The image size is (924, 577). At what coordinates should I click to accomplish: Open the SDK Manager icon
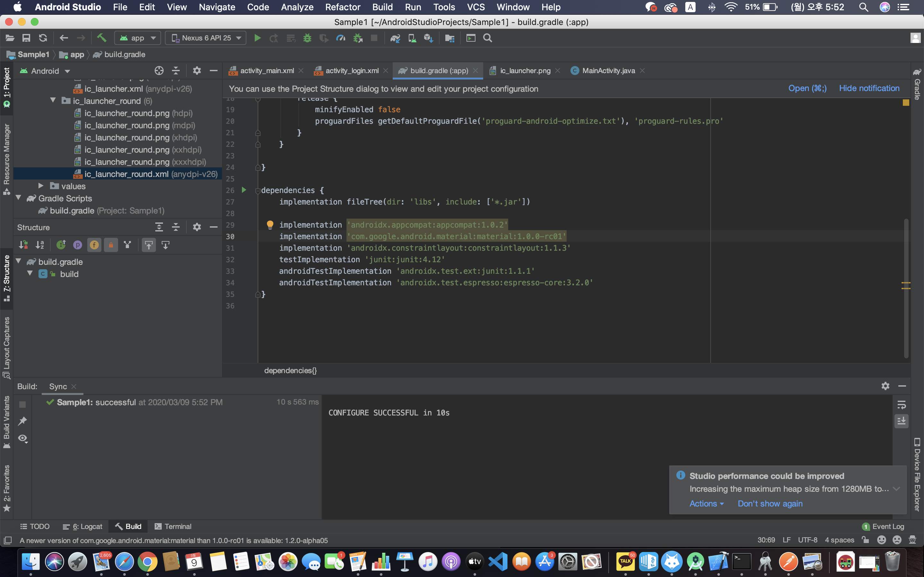point(428,38)
